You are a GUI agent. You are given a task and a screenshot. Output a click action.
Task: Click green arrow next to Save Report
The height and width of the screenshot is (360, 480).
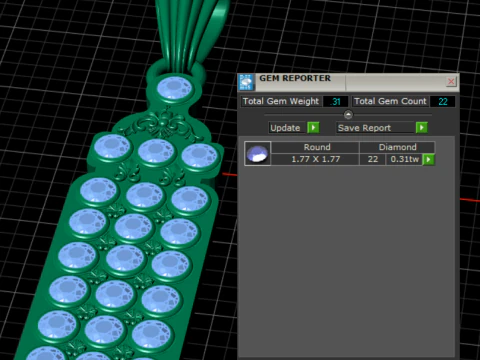coord(421,128)
